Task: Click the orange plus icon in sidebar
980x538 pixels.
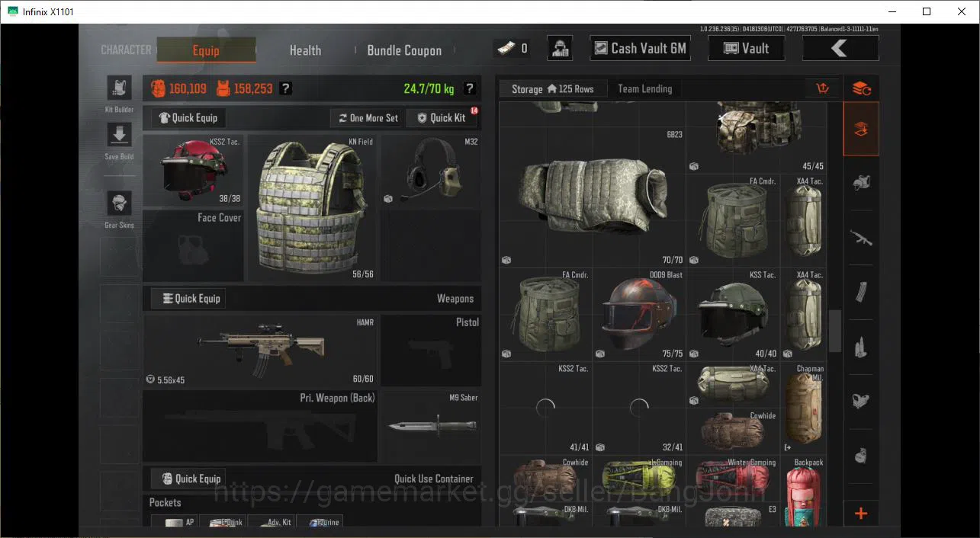Action: (x=861, y=513)
